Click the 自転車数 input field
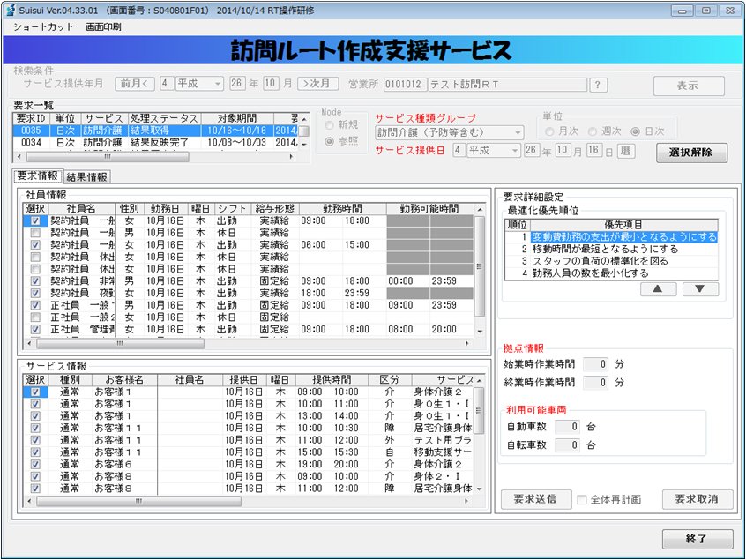Image resolution: width=746 pixels, height=560 pixels. pyautogui.click(x=568, y=445)
